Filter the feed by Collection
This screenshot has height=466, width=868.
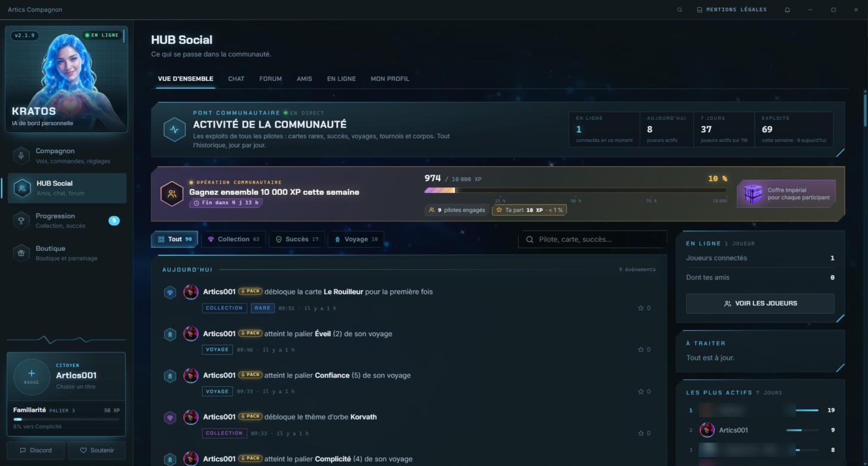(234, 239)
